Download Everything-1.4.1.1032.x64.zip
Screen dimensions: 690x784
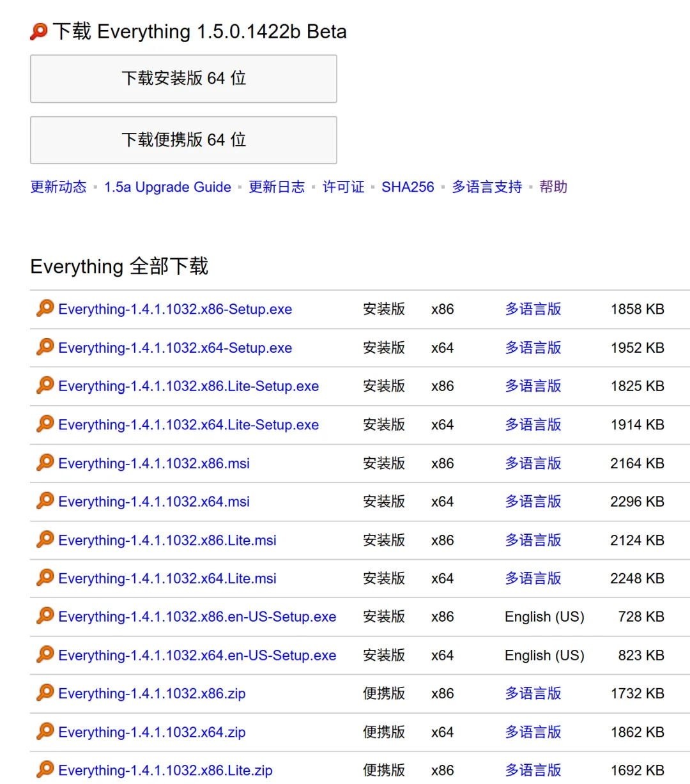pos(152,732)
